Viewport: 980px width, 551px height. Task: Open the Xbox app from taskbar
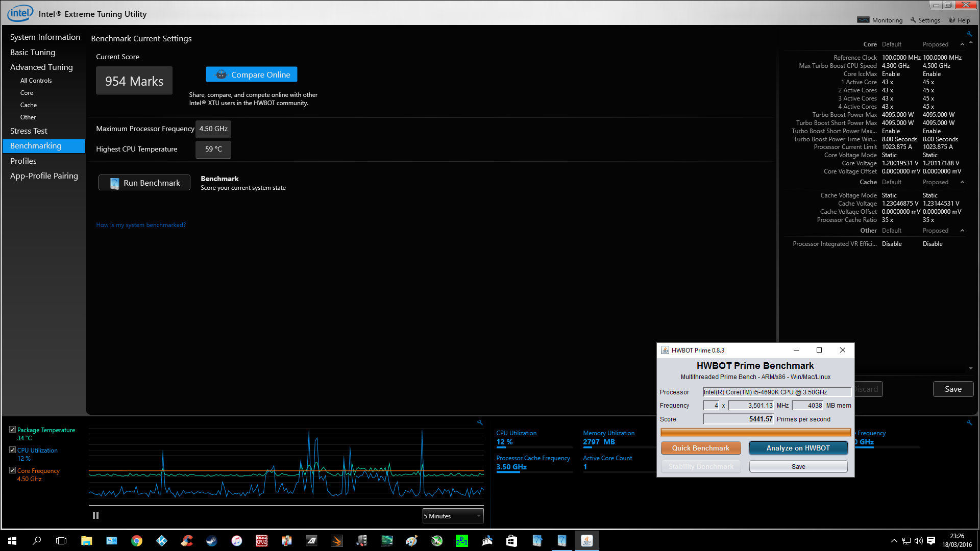[437, 541]
